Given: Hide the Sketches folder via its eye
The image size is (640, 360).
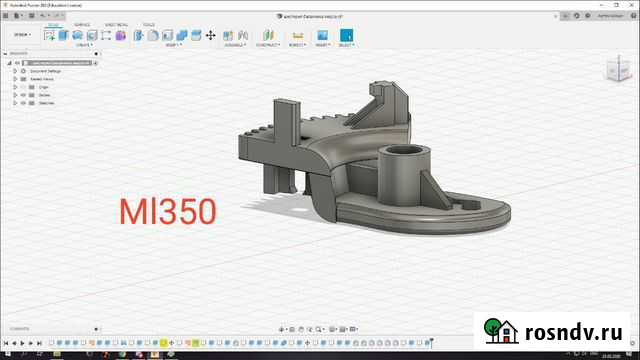Looking at the screenshot, I should (23, 103).
